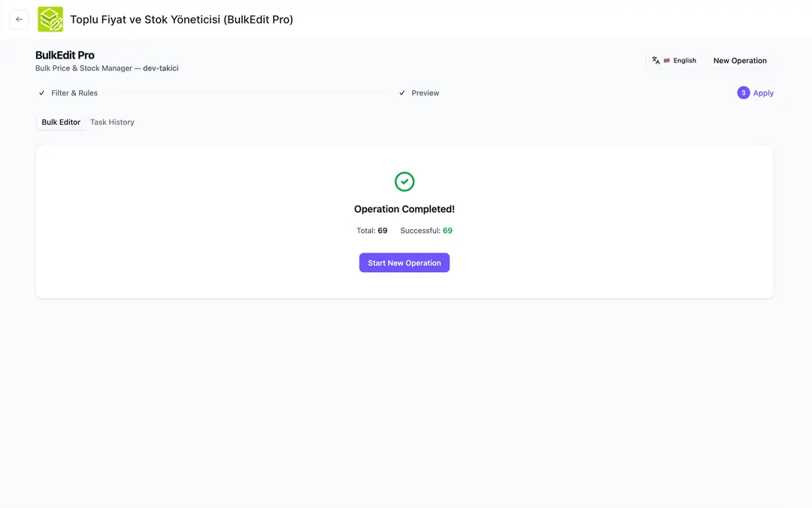Image resolution: width=812 pixels, height=508 pixels.
Task: Click the Operation Completed! heading
Action: tap(404, 210)
